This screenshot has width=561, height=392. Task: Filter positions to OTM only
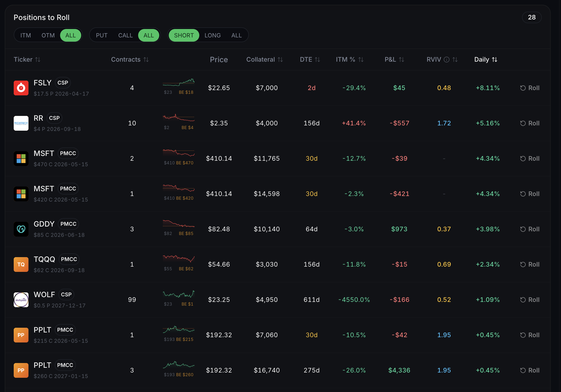click(48, 35)
